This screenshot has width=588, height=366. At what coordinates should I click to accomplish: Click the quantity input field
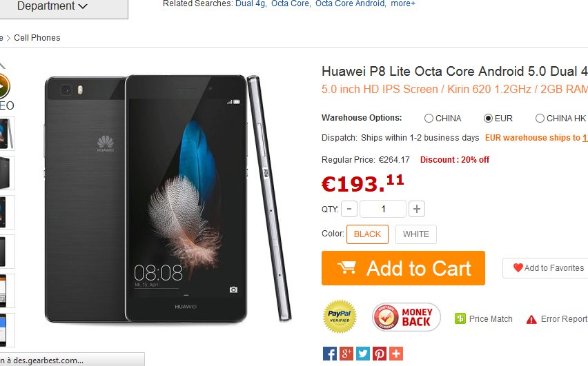(x=383, y=209)
